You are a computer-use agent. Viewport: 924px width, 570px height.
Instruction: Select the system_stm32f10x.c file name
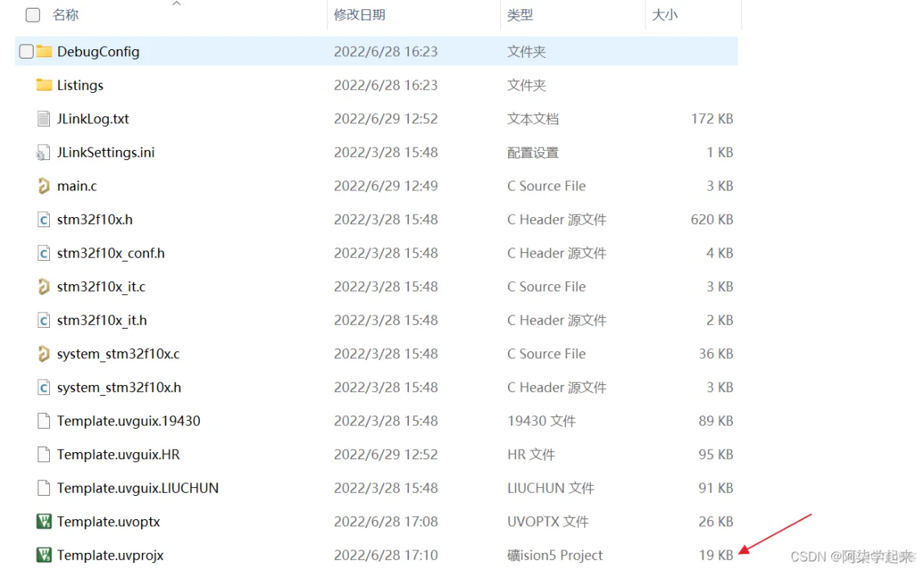click(x=119, y=354)
